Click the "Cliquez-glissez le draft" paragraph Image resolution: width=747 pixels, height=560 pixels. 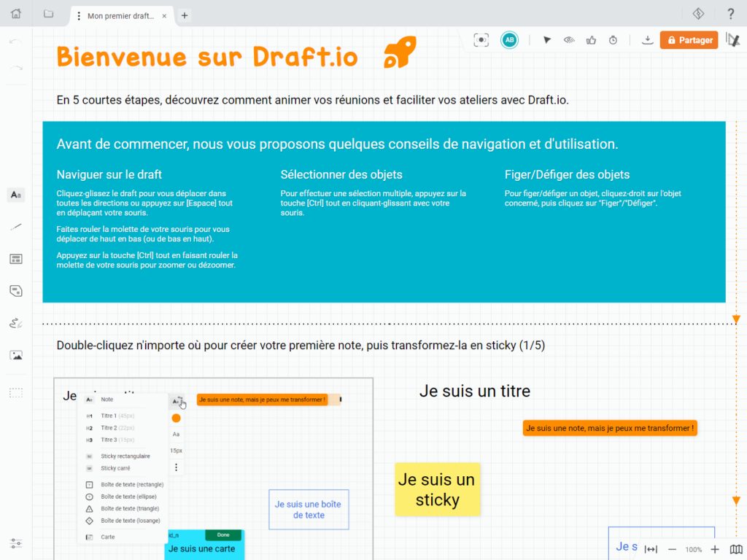click(145, 203)
